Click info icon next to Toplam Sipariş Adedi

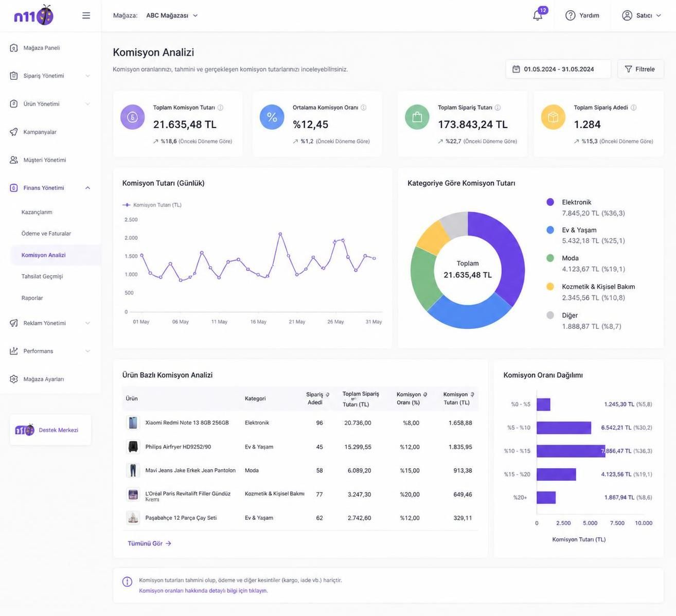(x=633, y=108)
